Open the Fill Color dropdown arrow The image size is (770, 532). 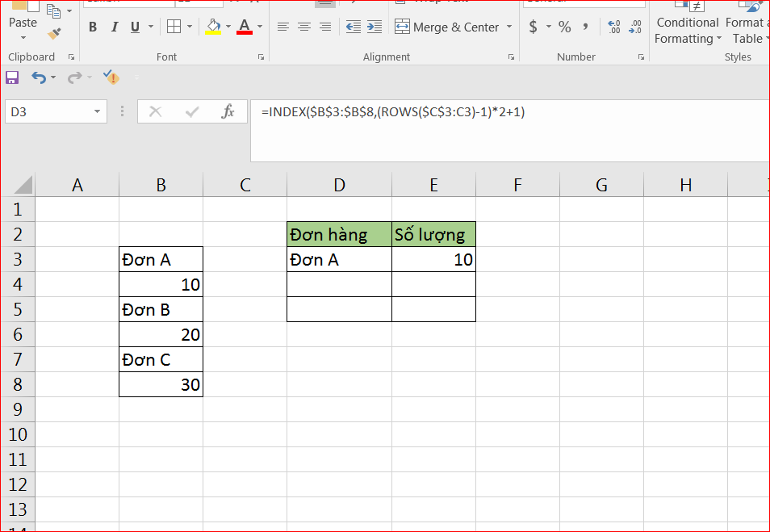click(228, 27)
